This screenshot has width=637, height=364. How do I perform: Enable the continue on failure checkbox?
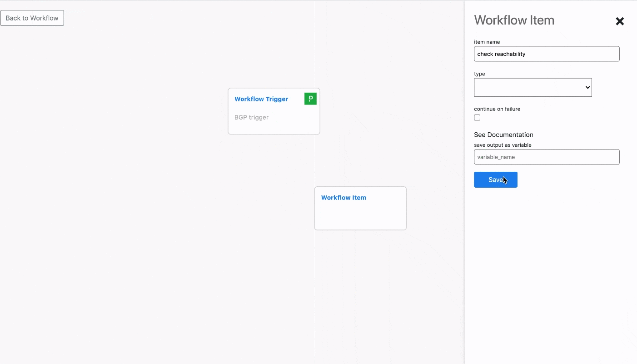(x=477, y=118)
